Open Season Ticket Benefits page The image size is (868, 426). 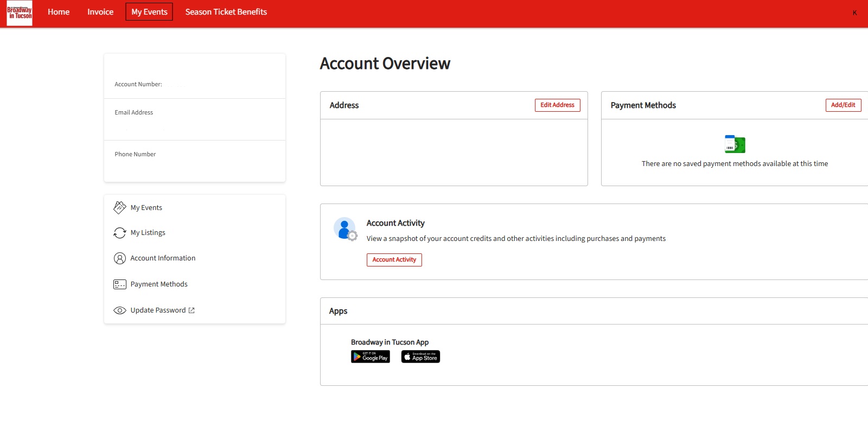tap(226, 12)
